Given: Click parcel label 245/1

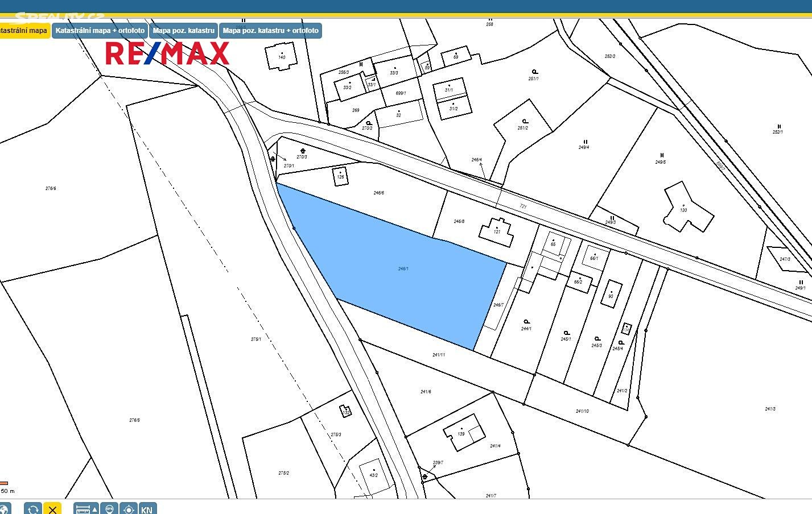Looking at the screenshot, I should click(566, 339).
